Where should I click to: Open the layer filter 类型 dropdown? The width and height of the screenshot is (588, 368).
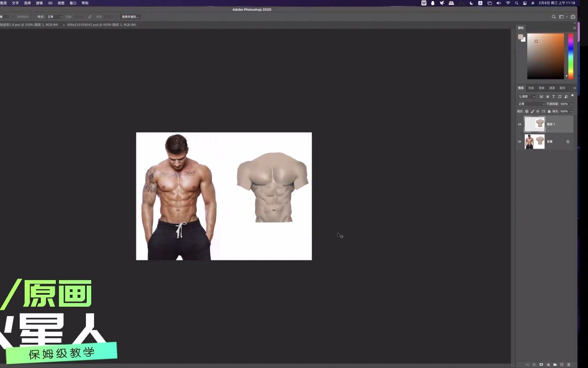pyautogui.click(x=527, y=97)
